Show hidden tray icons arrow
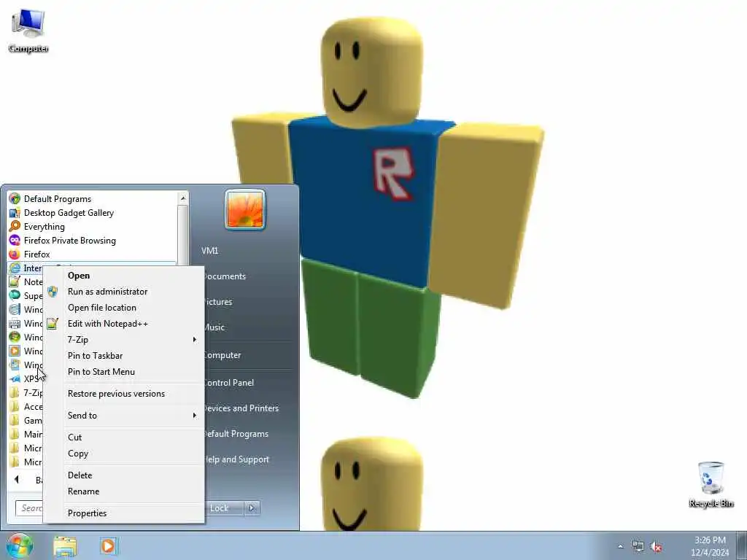Viewport: 747px width, 560px height. (x=620, y=547)
